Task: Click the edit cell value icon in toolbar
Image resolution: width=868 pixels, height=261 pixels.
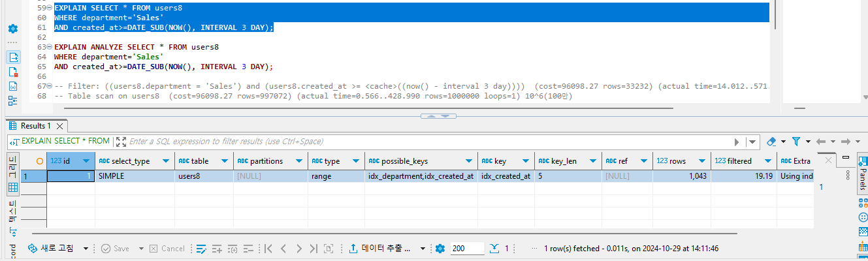Action: click(x=202, y=249)
